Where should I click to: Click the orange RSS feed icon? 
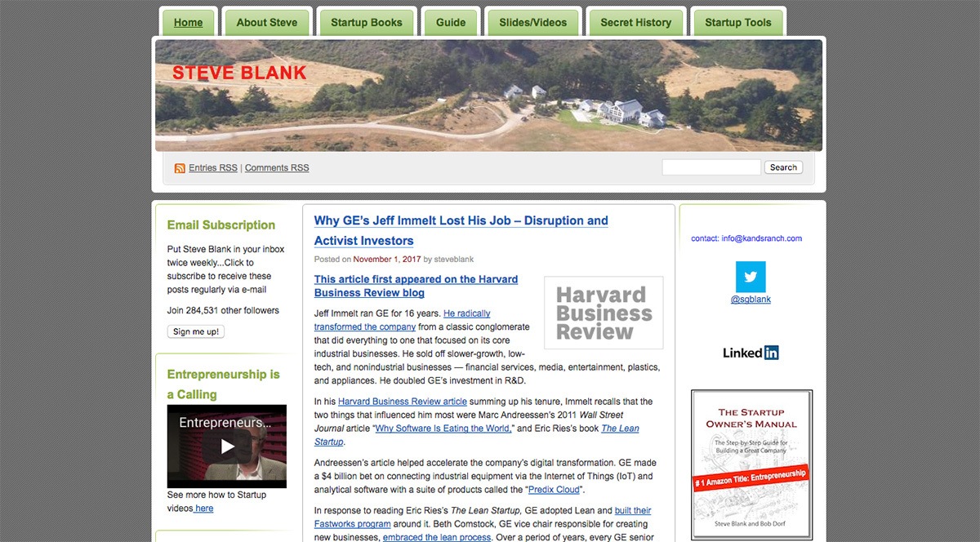click(180, 168)
